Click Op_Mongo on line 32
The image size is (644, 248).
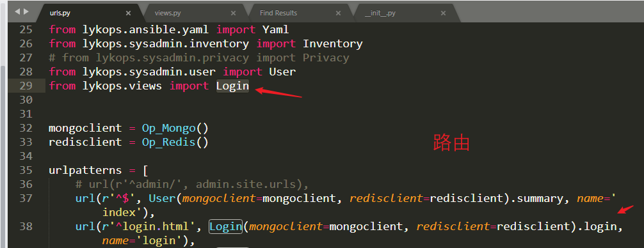click(169, 128)
